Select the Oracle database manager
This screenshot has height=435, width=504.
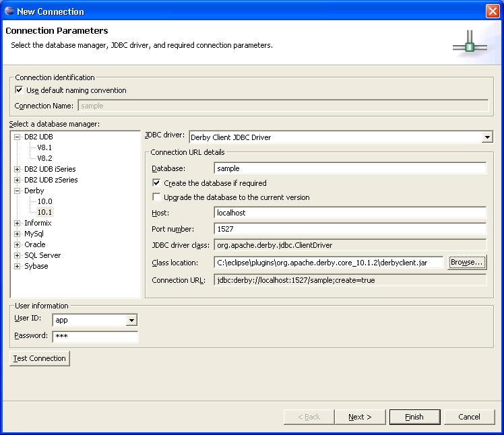click(x=35, y=244)
